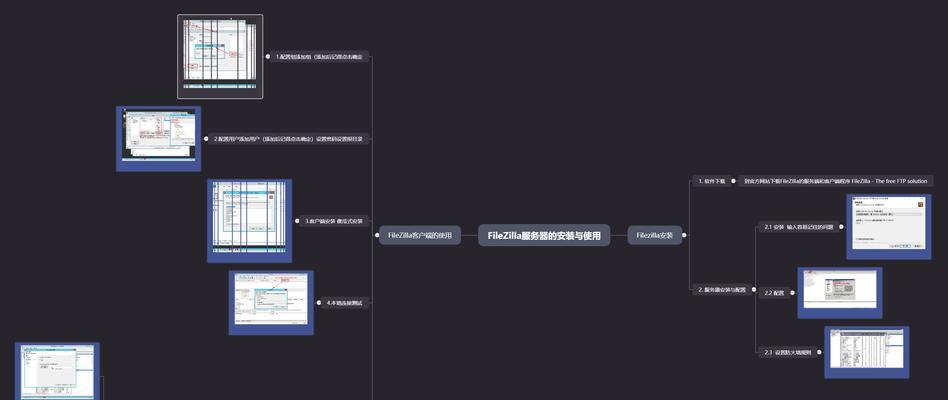Select the central FileZilla服务器的安装与使用 node
The height and width of the screenshot is (400, 948).
tap(544, 236)
